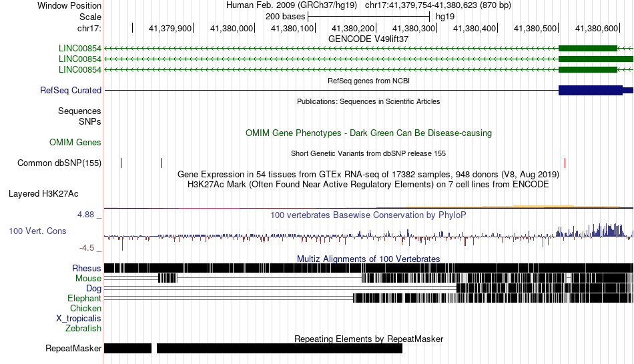
Task: Click the RefSeq genes from NCBI title
Action: pos(369,81)
